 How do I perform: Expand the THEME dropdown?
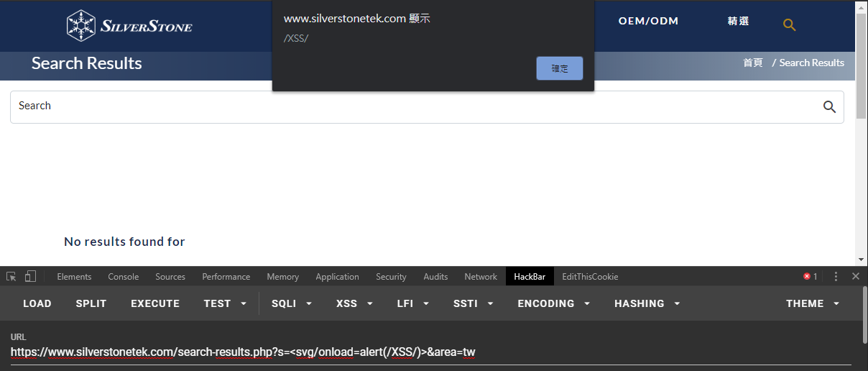(813, 303)
